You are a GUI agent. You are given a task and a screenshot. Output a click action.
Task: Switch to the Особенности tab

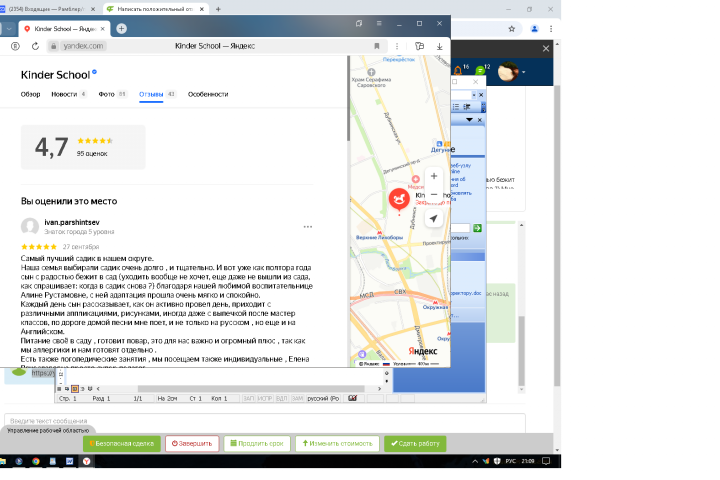pos(208,94)
